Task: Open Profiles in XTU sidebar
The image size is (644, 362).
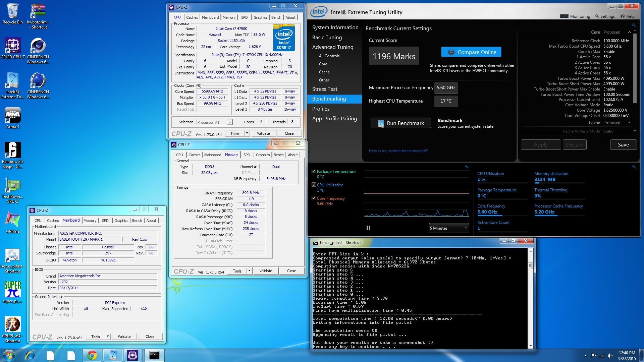Action: coord(321,109)
